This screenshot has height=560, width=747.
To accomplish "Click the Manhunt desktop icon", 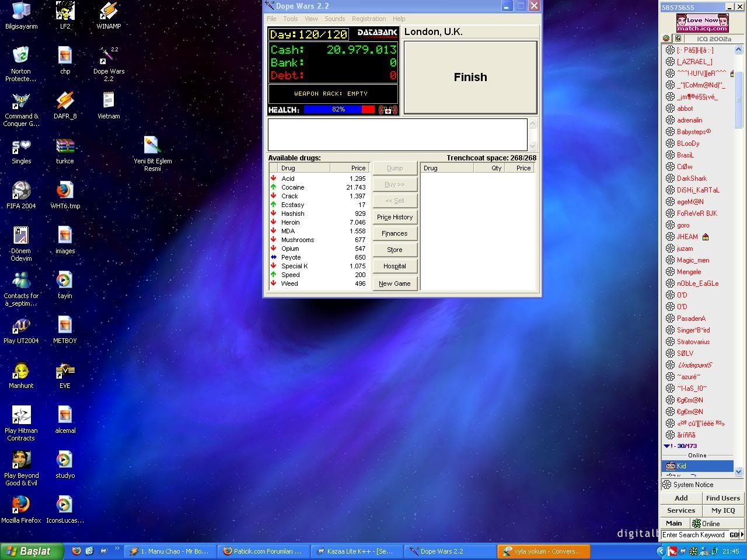I will (x=21, y=372).
